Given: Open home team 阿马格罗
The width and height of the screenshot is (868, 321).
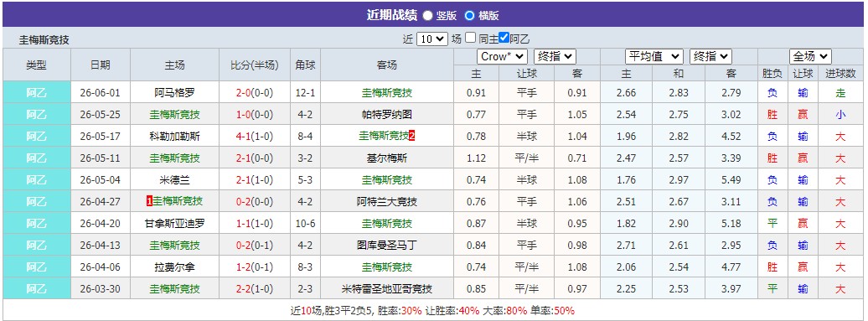Looking at the screenshot, I should pyautogui.click(x=174, y=93).
